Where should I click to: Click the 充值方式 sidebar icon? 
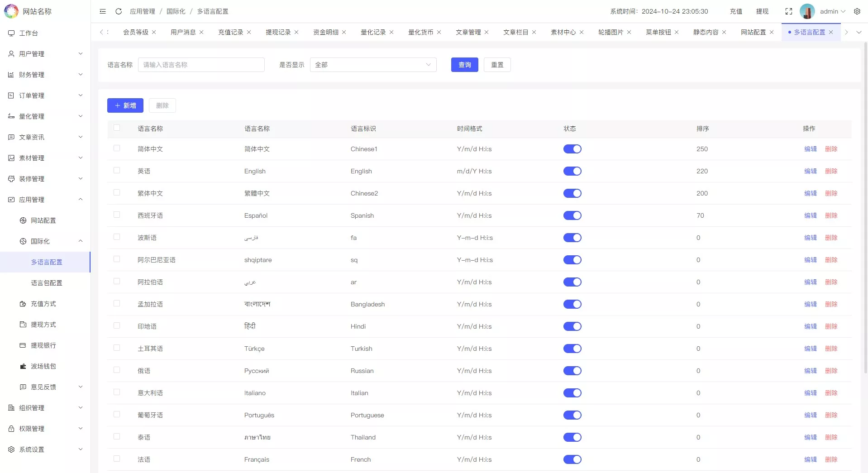(23, 304)
